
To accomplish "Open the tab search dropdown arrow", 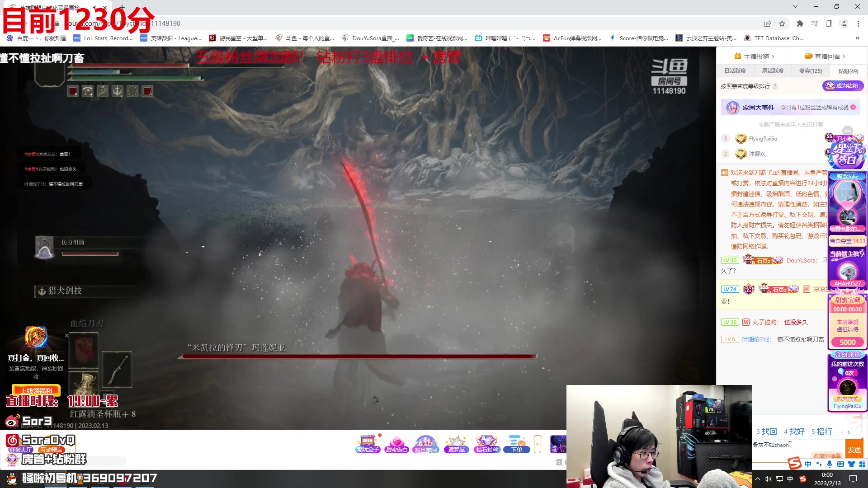I will pos(795,6).
